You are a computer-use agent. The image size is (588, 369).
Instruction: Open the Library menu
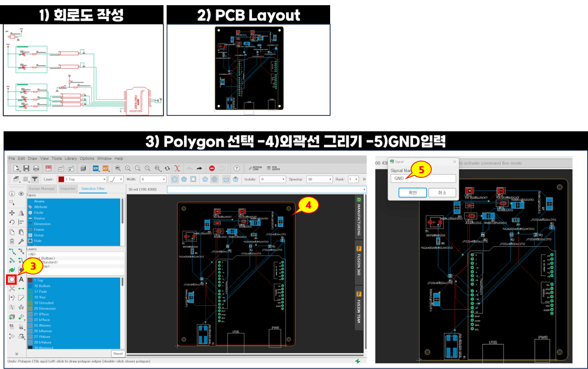pos(71,159)
